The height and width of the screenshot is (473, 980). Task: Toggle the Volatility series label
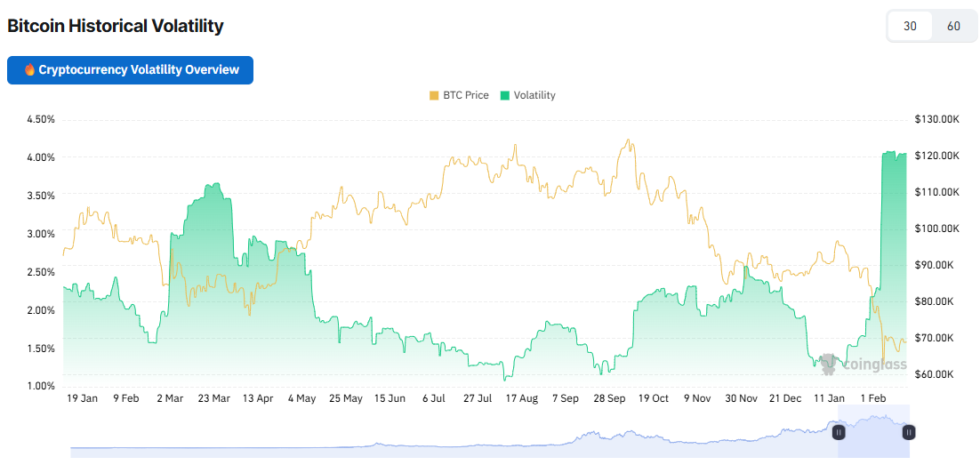534,95
